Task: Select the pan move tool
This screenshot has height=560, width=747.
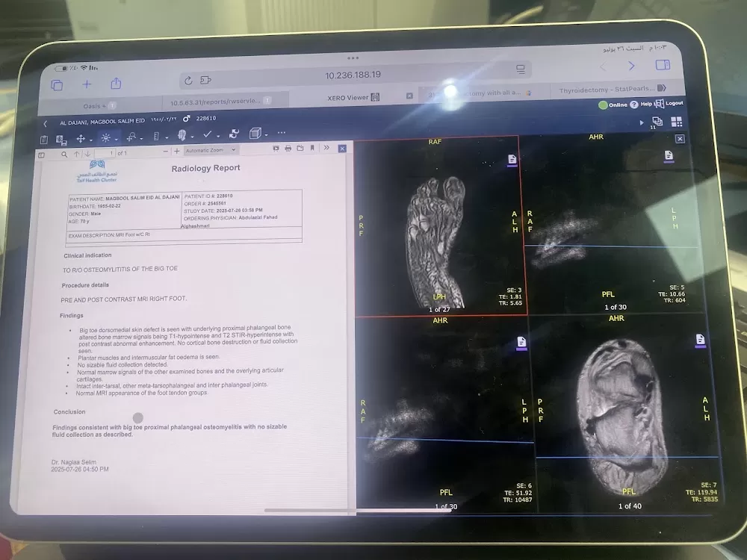Action: coord(81,139)
